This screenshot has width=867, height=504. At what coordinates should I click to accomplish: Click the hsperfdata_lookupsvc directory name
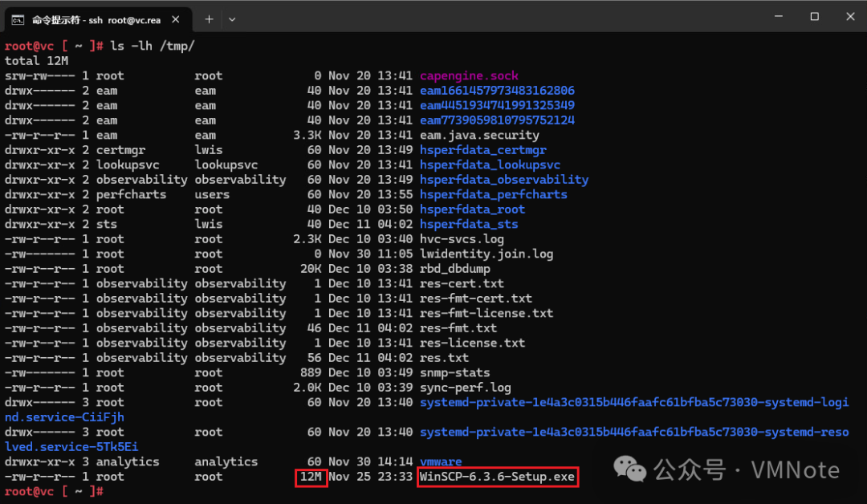[x=490, y=165]
